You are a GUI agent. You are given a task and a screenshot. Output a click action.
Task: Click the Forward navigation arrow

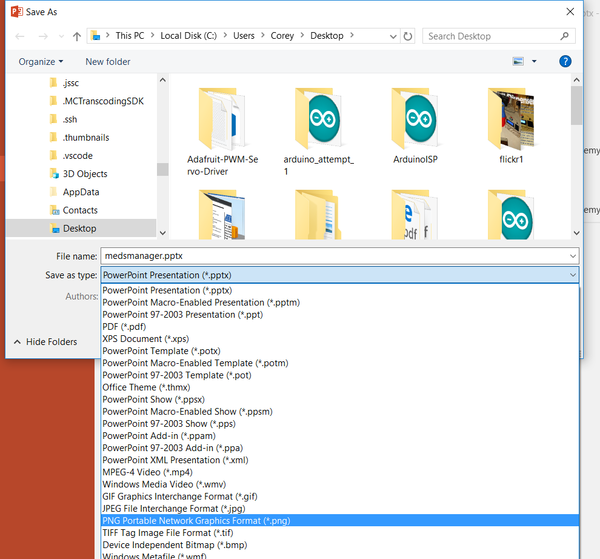43,36
